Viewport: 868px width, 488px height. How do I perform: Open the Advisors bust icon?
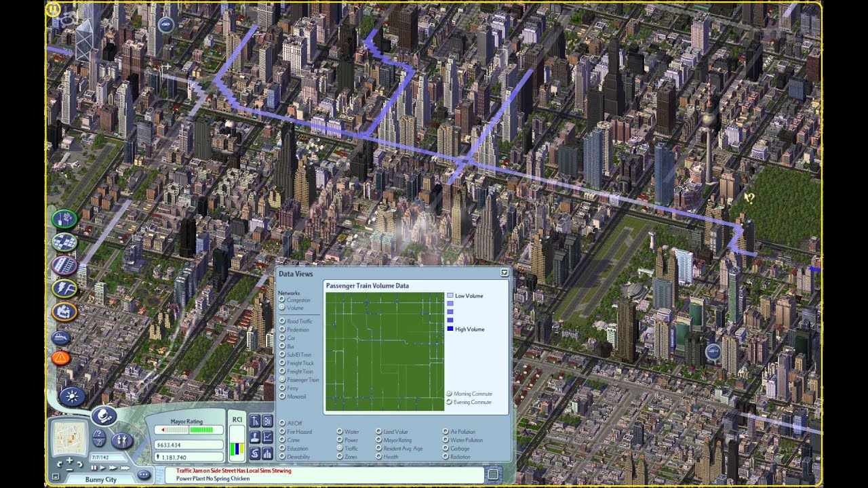click(x=254, y=436)
